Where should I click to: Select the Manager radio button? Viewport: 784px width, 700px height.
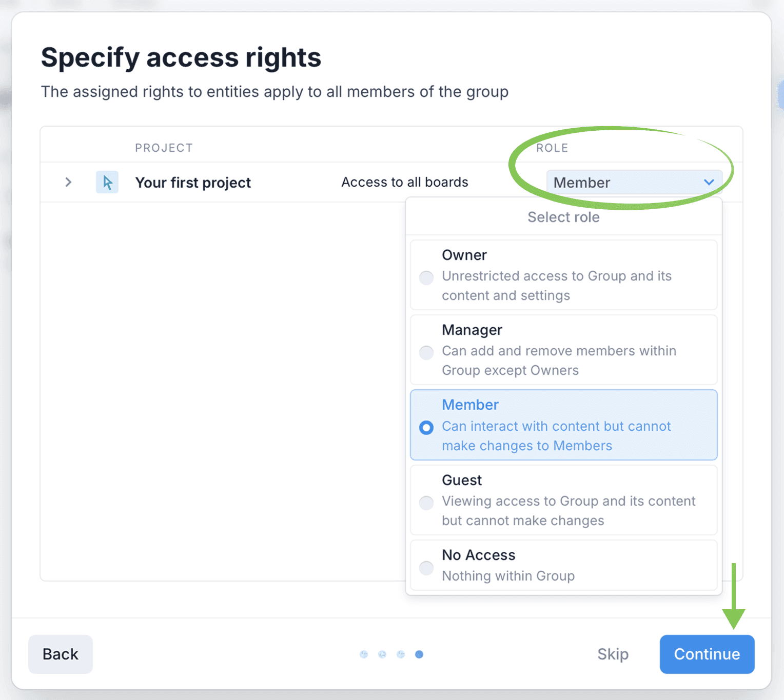426,353
